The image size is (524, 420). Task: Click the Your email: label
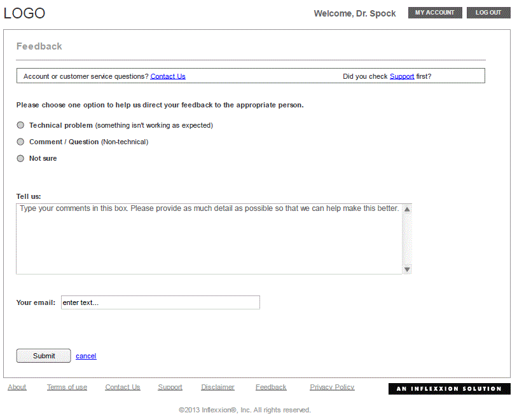(36, 303)
